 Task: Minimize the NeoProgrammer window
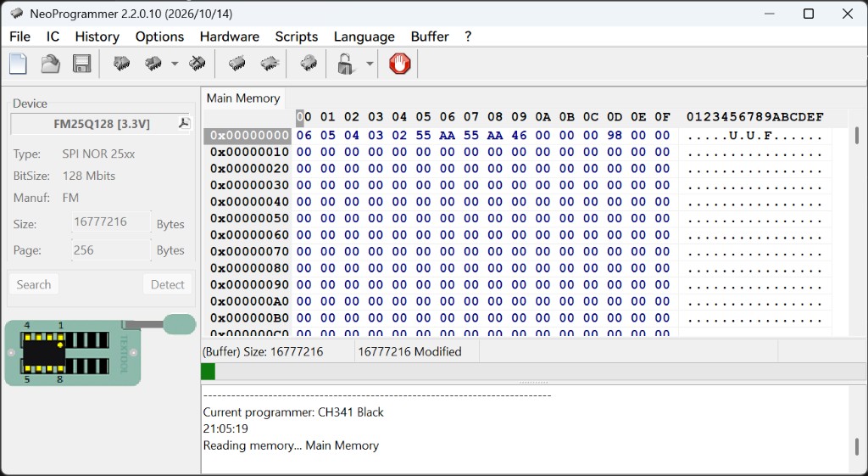pyautogui.click(x=770, y=14)
